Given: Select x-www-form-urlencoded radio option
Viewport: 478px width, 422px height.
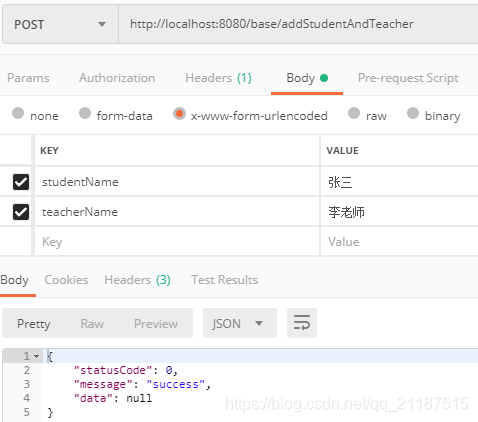Looking at the screenshot, I should pos(179,113).
